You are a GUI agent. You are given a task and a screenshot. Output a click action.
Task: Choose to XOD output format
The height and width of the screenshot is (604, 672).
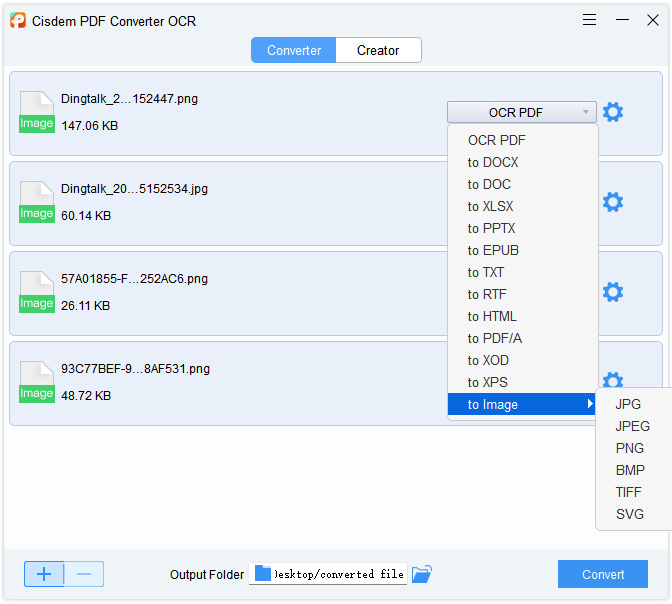[x=522, y=361]
